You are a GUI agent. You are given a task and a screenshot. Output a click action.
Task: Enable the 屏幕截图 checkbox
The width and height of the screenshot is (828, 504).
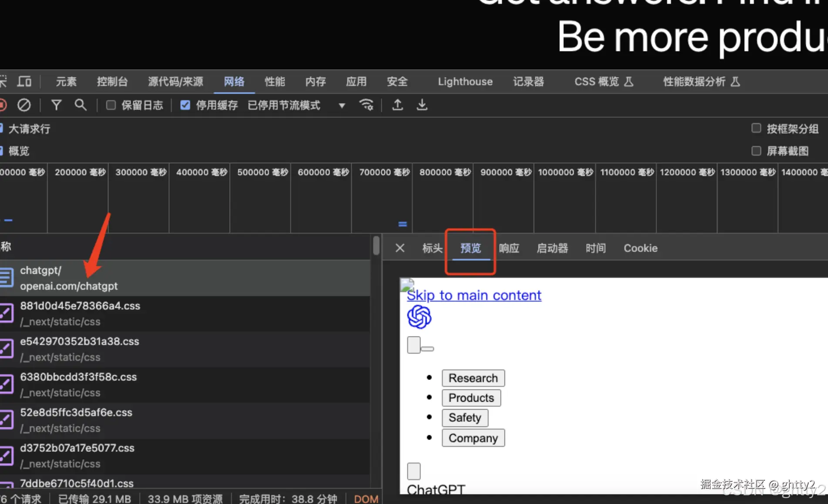[756, 151]
